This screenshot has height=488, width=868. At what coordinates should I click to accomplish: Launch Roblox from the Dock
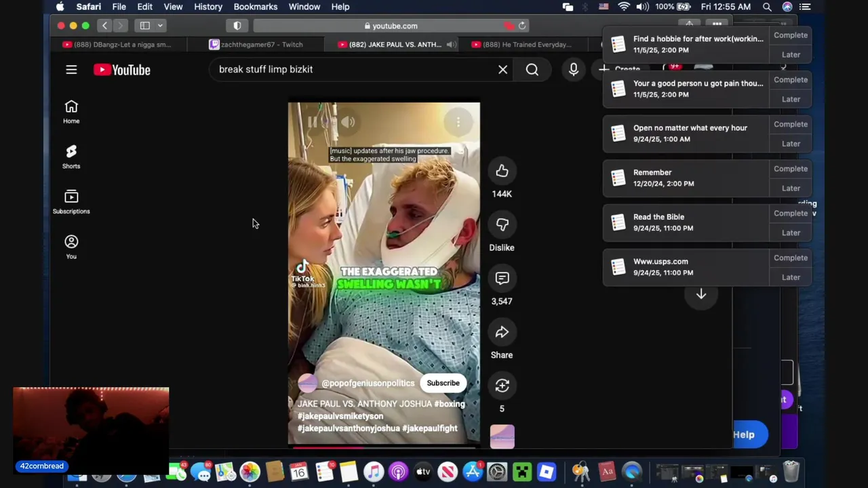[547, 472]
